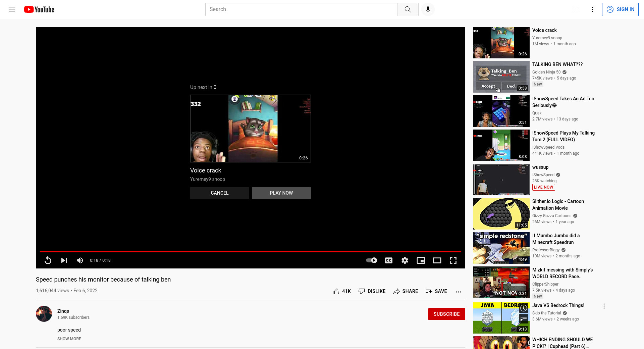644x349 pixels.
Task: Expand description with SHOW MORE
Action: pos(69,339)
